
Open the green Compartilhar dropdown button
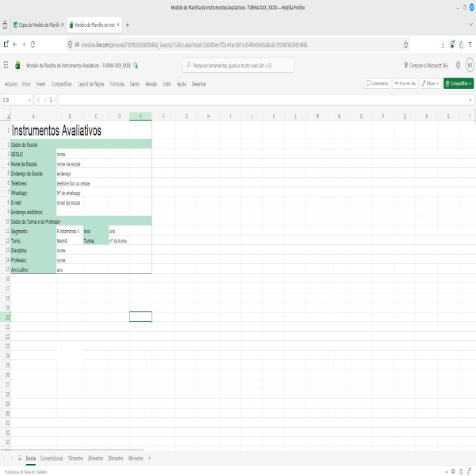pyautogui.click(x=459, y=83)
